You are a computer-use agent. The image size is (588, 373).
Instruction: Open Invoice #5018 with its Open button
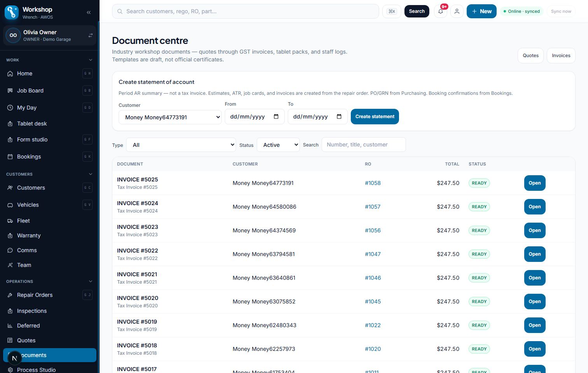click(x=535, y=349)
